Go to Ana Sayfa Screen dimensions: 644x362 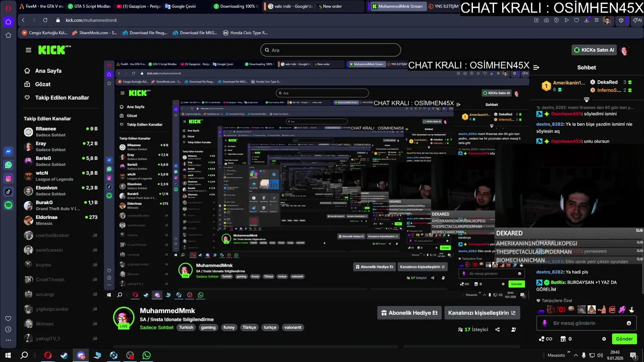pyautogui.click(x=43, y=71)
